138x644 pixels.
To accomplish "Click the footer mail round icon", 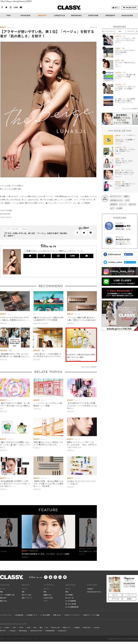I will point(65,577).
